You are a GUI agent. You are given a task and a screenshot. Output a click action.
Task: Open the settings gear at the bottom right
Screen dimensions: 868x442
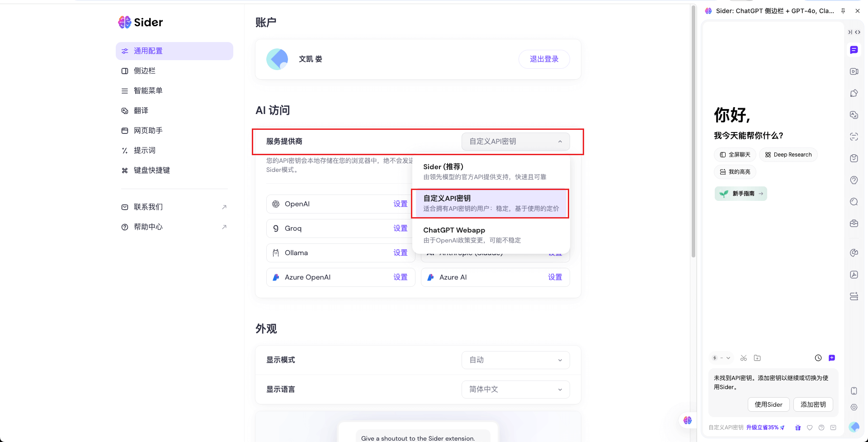pos(854,407)
